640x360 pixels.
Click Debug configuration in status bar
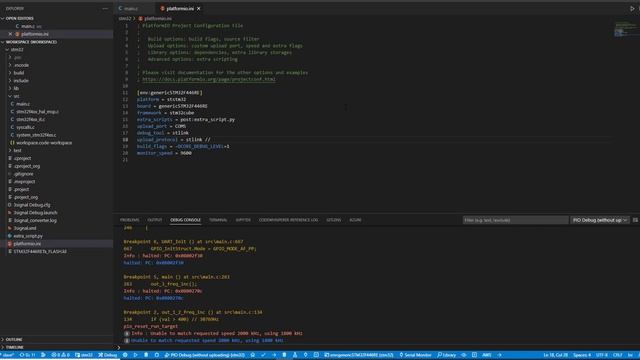[108, 355]
